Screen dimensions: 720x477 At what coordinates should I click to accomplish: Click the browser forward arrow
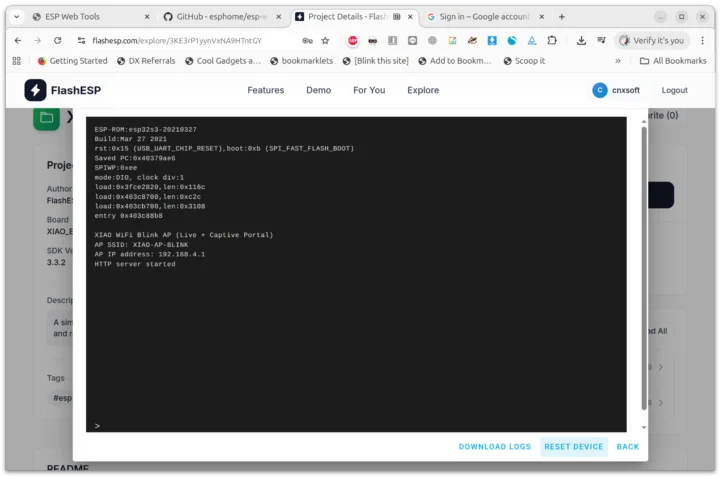38,40
